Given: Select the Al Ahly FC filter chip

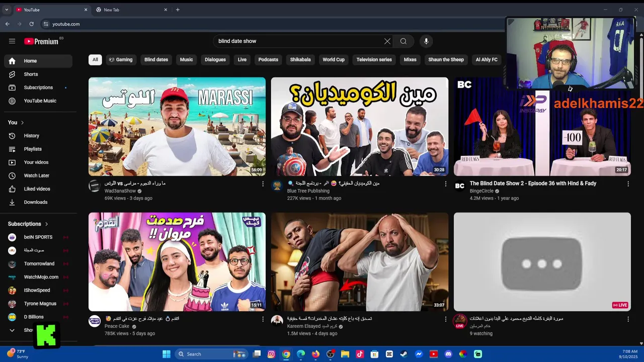Looking at the screenshot, I should (x=487, y=60).
